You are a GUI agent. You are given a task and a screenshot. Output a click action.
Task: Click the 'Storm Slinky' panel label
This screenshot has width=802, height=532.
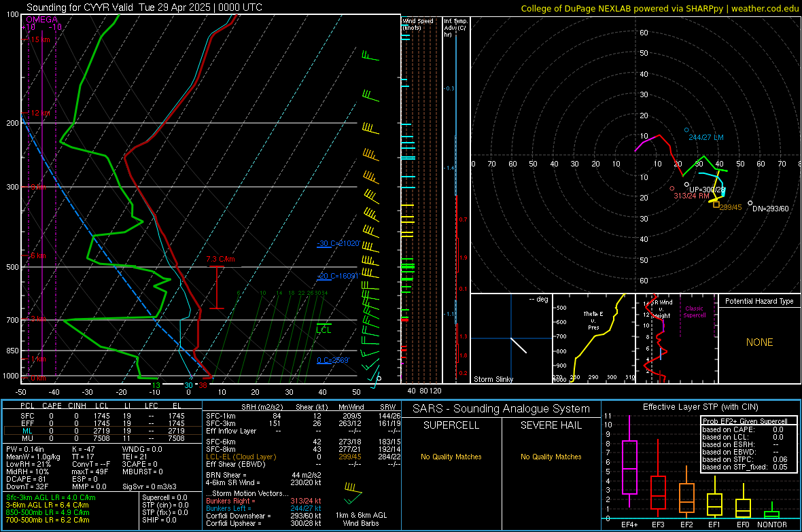493,379
